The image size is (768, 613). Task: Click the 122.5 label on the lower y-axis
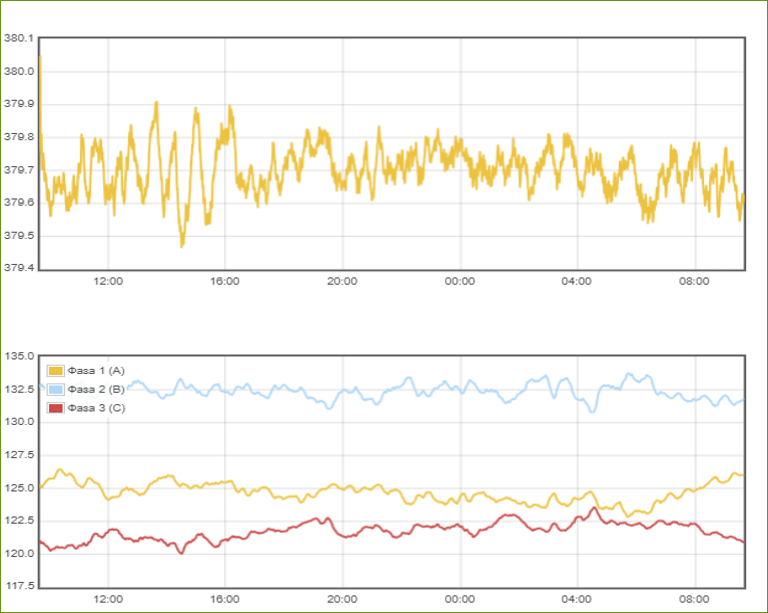coord(20,520)
